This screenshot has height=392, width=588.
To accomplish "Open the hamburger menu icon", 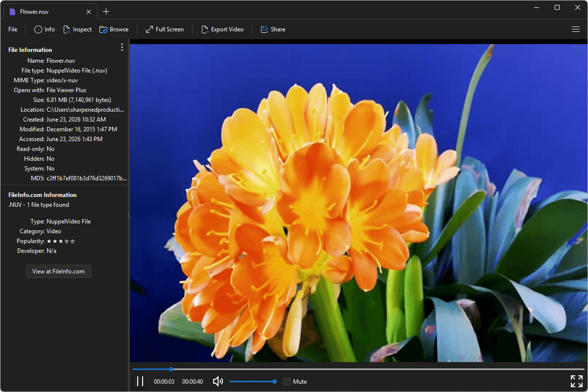I will point(576,29).
